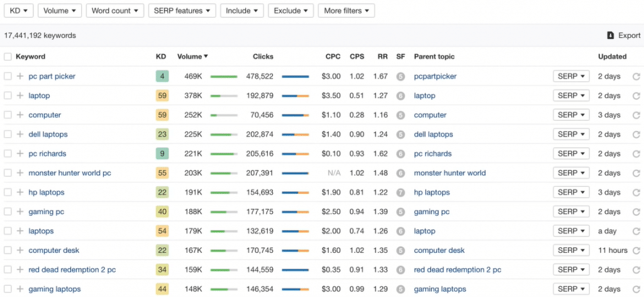Click SF badge showing 7 for 'hp laptops'

401,193
